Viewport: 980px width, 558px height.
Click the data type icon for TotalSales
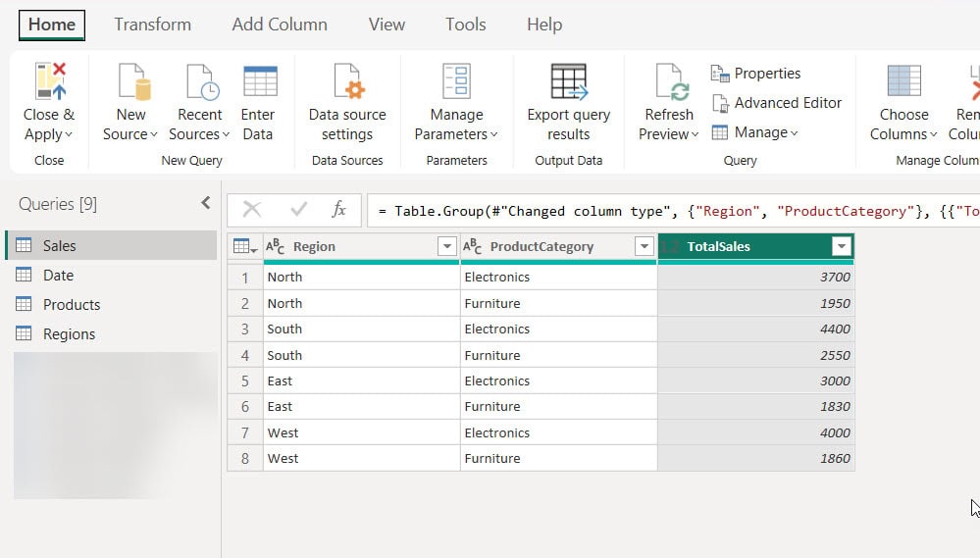click(x=669, y=247)
